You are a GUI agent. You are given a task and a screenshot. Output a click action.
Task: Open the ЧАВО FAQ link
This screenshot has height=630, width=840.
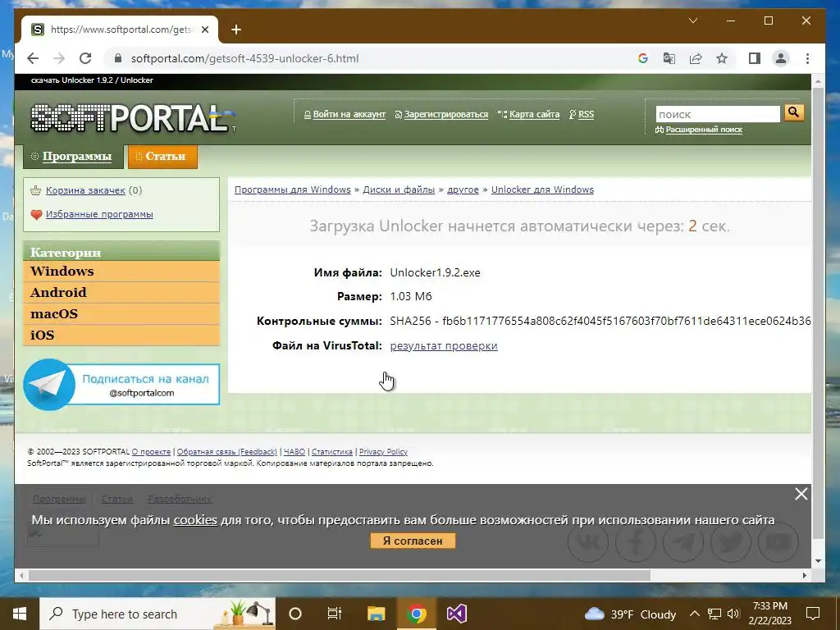(x=294, y=452)
